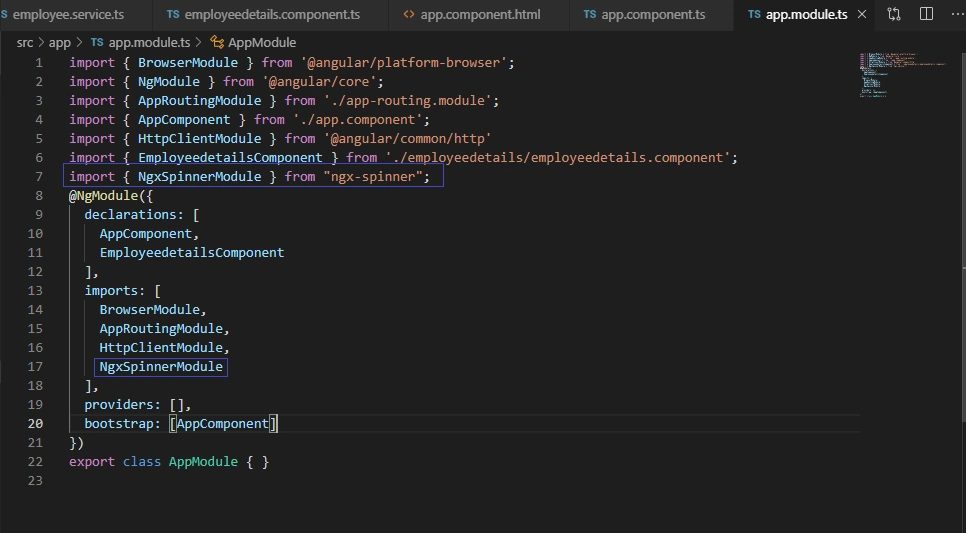Click the 'export' keyword on line 22

[x=92, y=462]
